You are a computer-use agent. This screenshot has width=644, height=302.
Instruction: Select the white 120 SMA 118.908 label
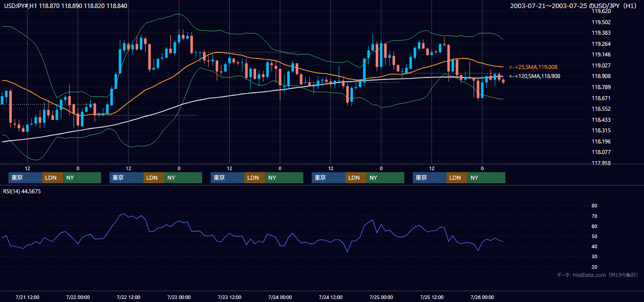point(535,76)
